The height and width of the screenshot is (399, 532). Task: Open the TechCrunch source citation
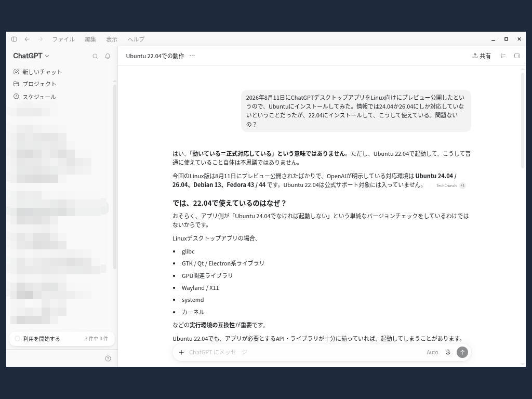446,185
